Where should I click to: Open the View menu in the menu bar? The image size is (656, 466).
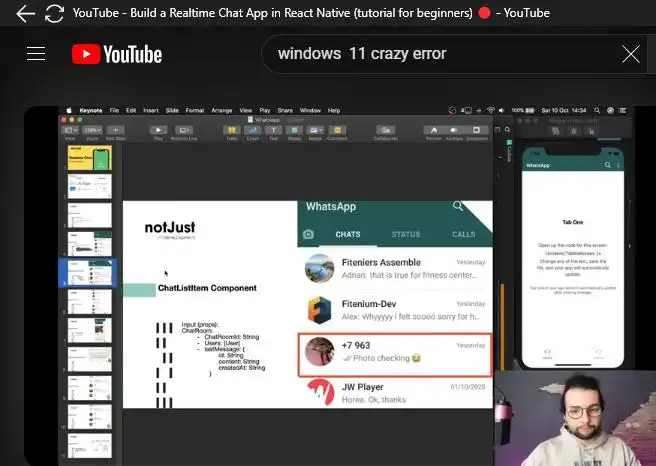246,110
